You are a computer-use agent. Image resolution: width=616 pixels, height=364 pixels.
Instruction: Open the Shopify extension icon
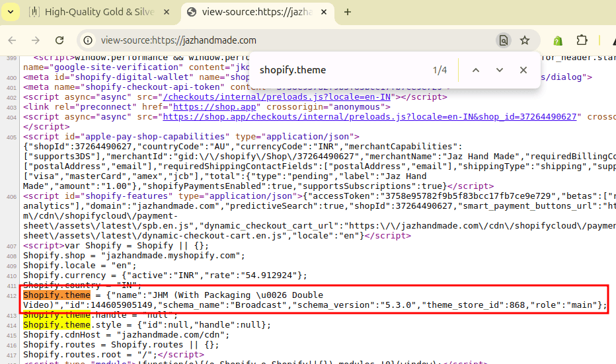[557, 40]
